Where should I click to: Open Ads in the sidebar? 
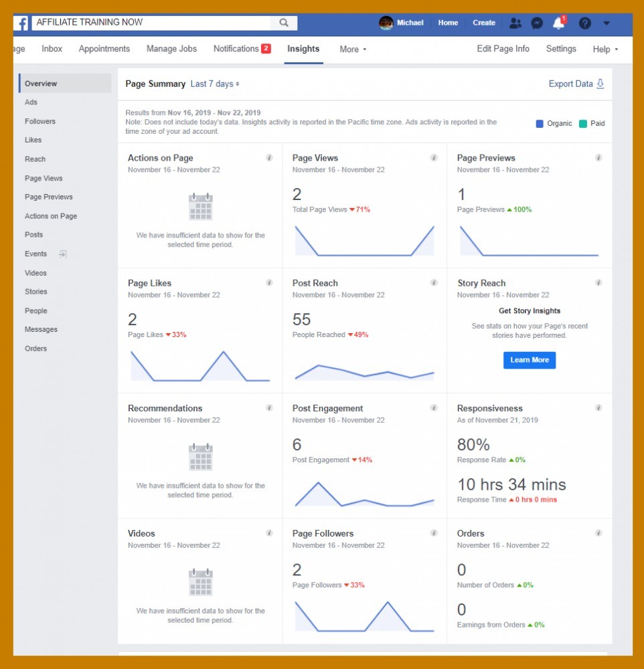click(31, 102)
